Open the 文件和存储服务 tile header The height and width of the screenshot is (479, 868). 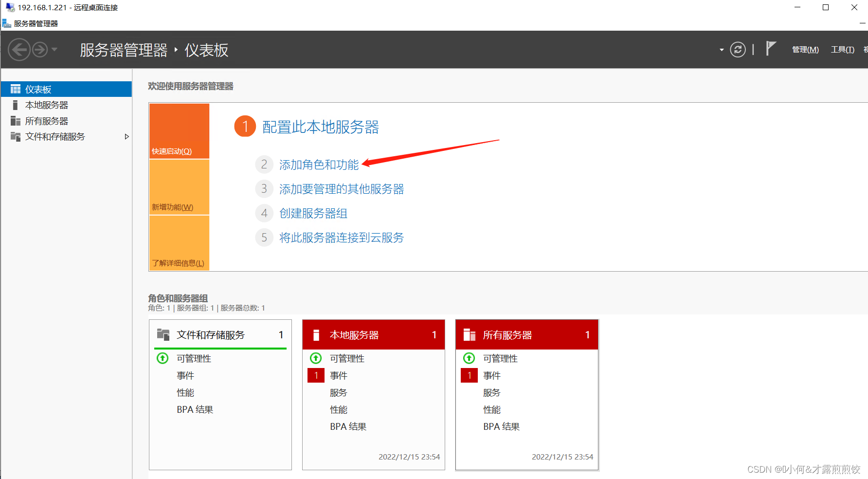tap(220, 335)
